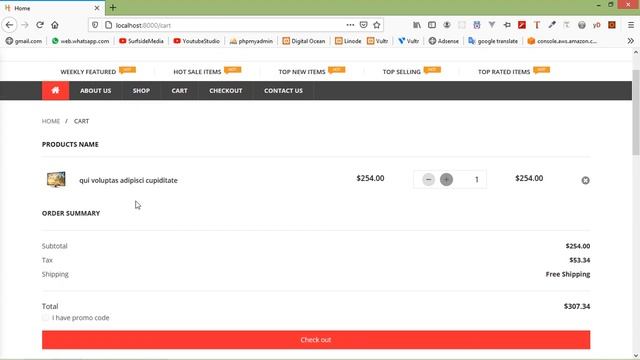Open the Library icon in toolbar

point(417,25)
